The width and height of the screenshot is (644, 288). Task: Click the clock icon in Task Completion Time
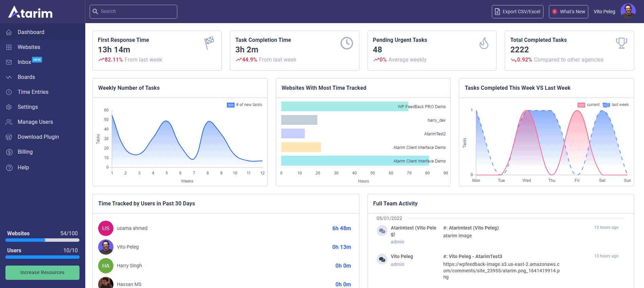346,43
